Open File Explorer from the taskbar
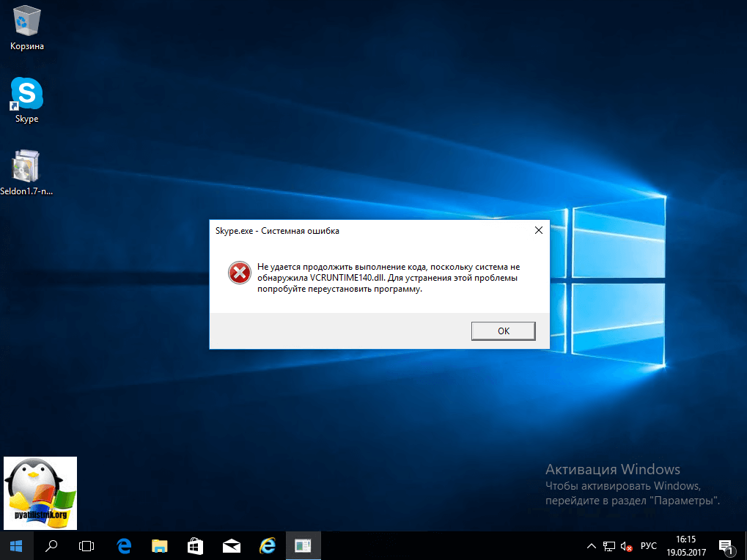747x560 pixels. pos(160,545)
